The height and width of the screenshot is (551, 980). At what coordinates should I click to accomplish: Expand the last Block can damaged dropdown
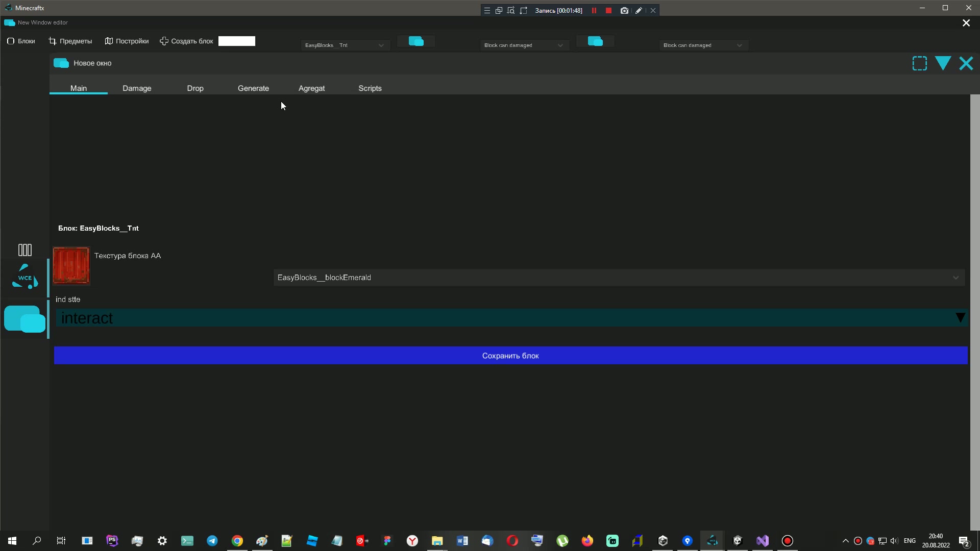[703, 45]
